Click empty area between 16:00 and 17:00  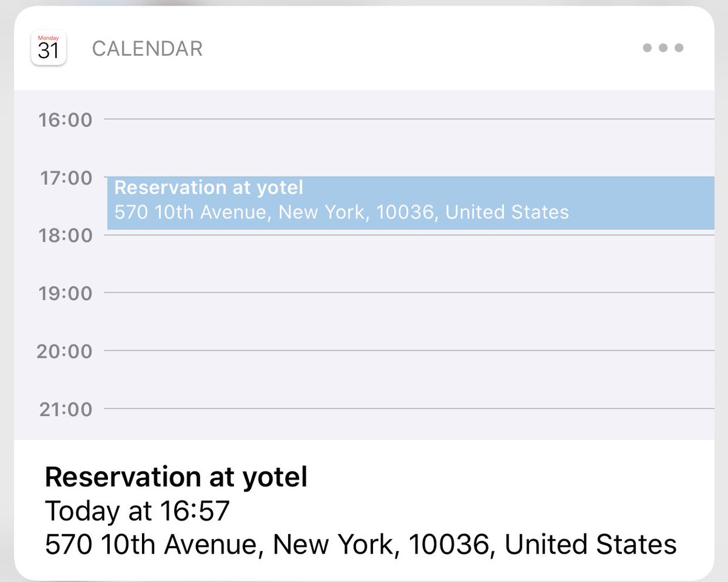click(x=409, y=149)
